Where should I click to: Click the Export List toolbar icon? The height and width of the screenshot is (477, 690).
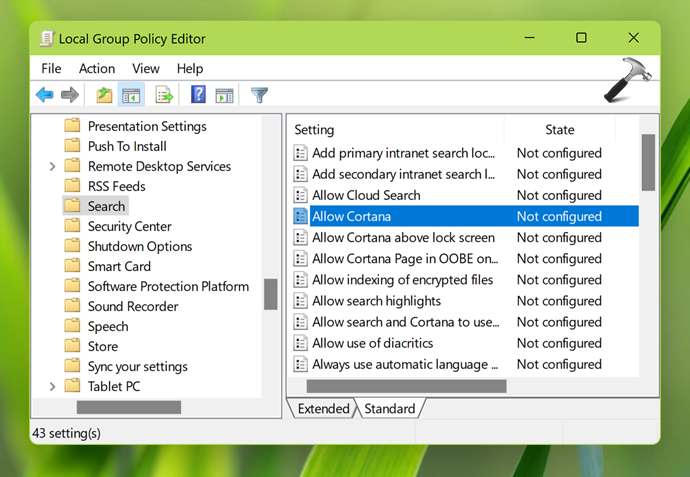[164, 95]
